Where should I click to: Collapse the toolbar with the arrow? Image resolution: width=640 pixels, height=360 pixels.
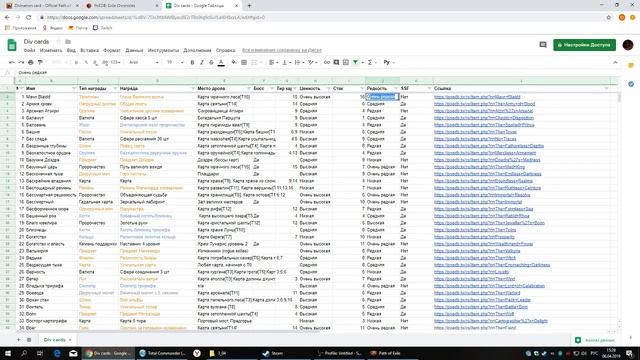[x=615, y=62]
